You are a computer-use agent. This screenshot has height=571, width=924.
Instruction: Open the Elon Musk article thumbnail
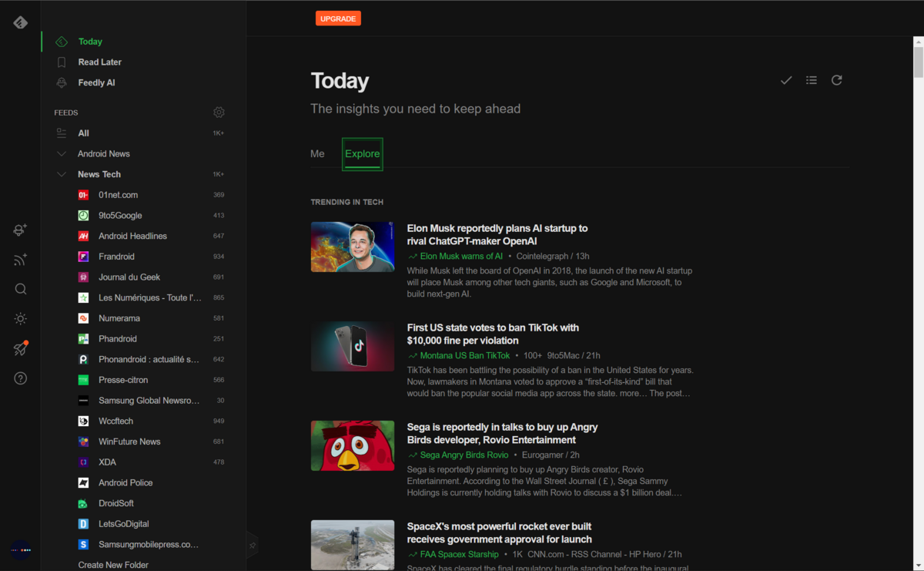353,247
